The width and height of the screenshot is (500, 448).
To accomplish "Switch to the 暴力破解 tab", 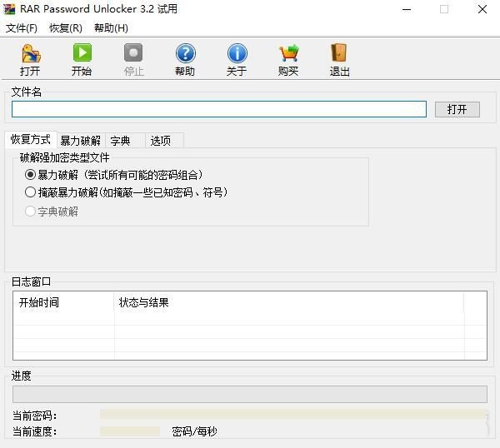I will click(x=81, y=141).
